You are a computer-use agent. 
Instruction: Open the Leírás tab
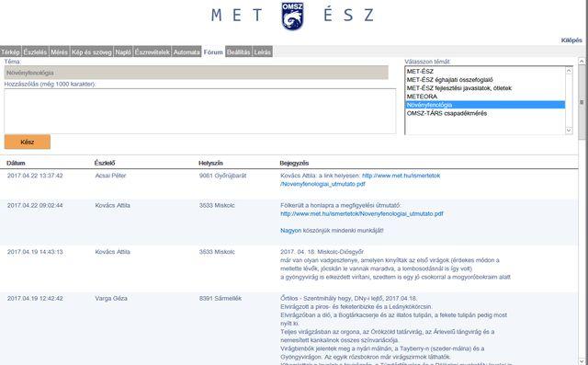click(x=262, y=52)
